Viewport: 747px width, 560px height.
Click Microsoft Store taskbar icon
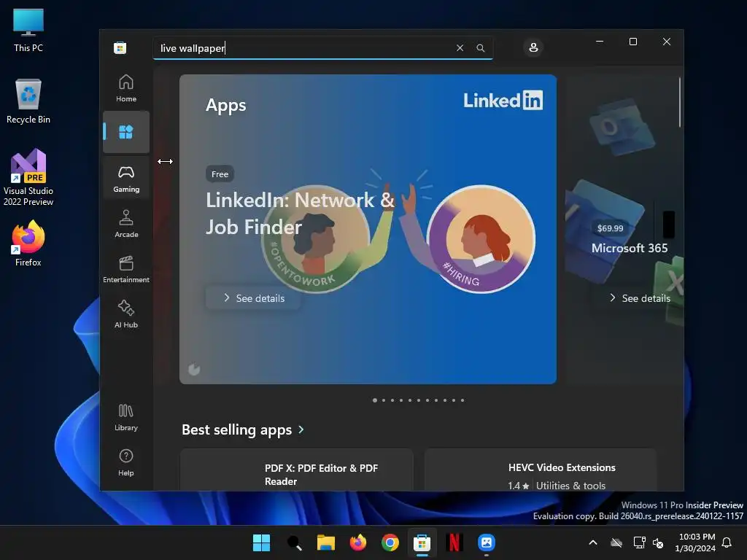coord(422,542)
